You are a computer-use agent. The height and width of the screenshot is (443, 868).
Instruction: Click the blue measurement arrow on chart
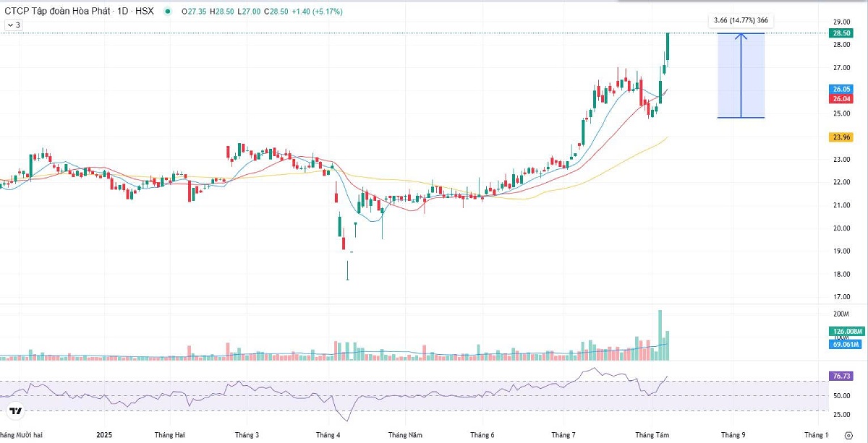coord(741,75)
